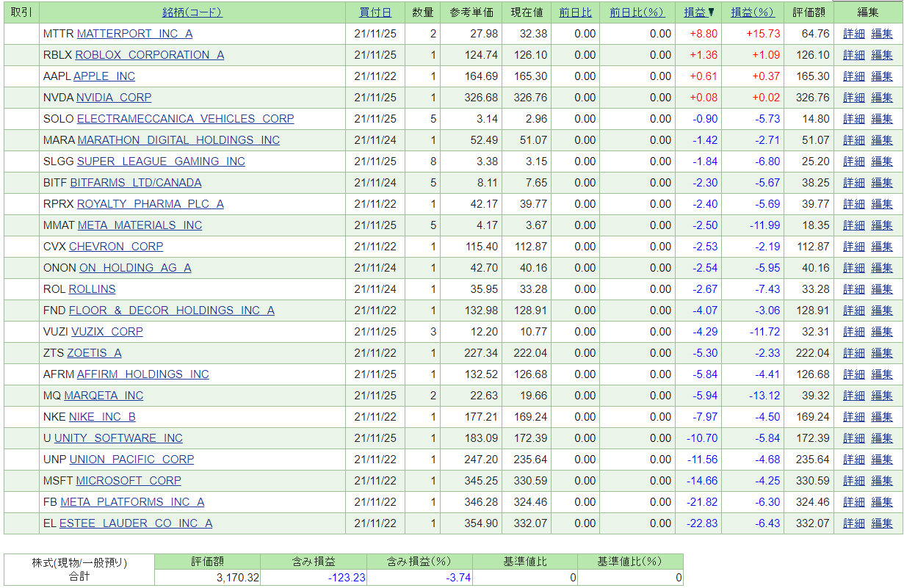
Task: Click 編集 for the AAPL row
Action: 882,76
